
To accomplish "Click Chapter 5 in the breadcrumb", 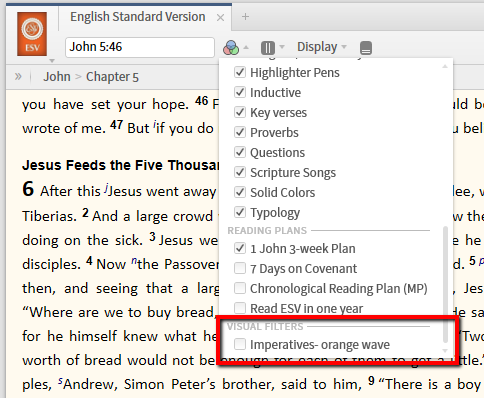I will [112, 77].
